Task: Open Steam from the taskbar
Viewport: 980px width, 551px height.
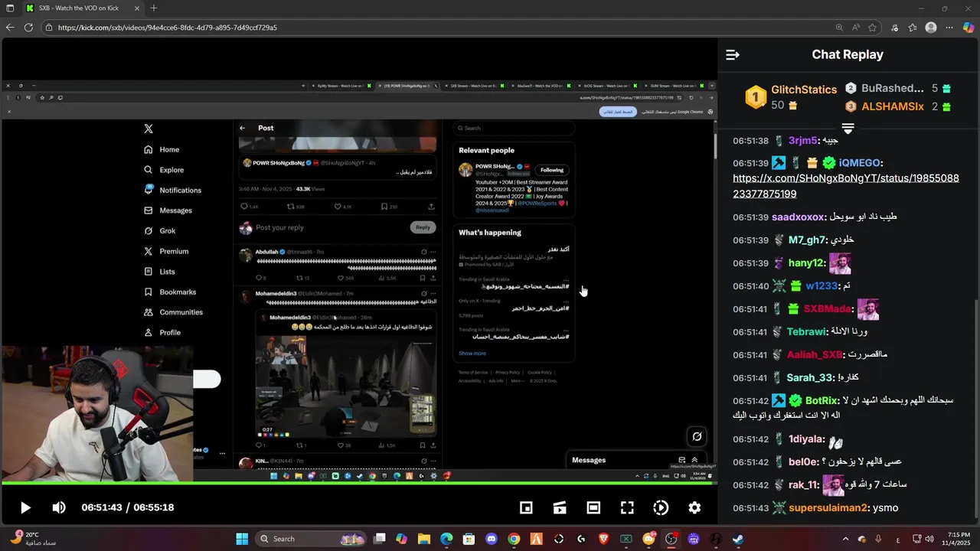Action: tap(738, 539)
